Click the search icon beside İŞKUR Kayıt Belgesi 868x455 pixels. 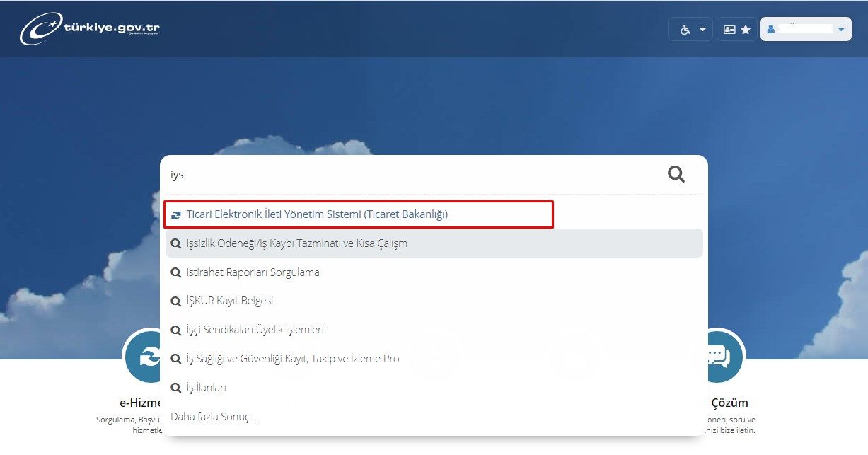[x=176, y=301]
